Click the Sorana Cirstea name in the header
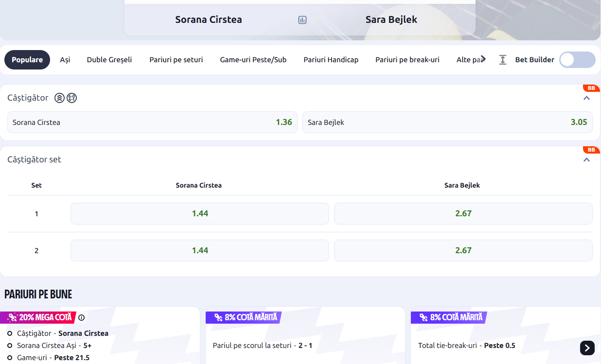 click(x=209, y=20)
